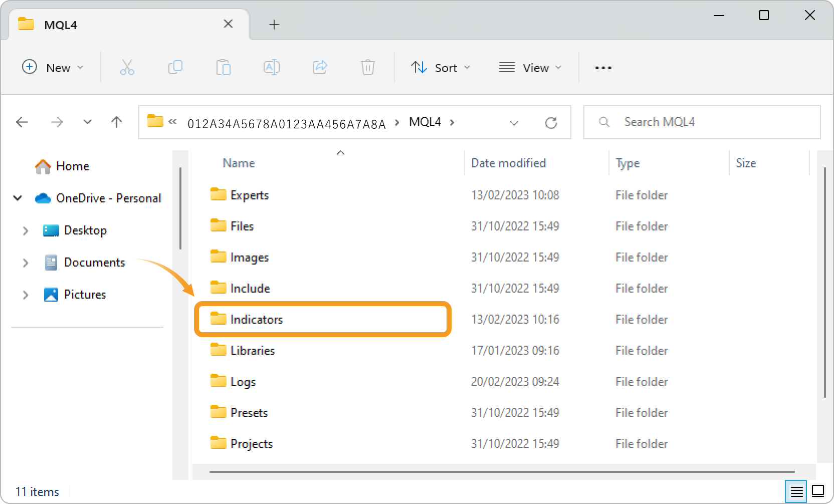The width and height of the screenshot is (834, 504).
Task: Click the Rename icon in toolbar
Action: 272,67
